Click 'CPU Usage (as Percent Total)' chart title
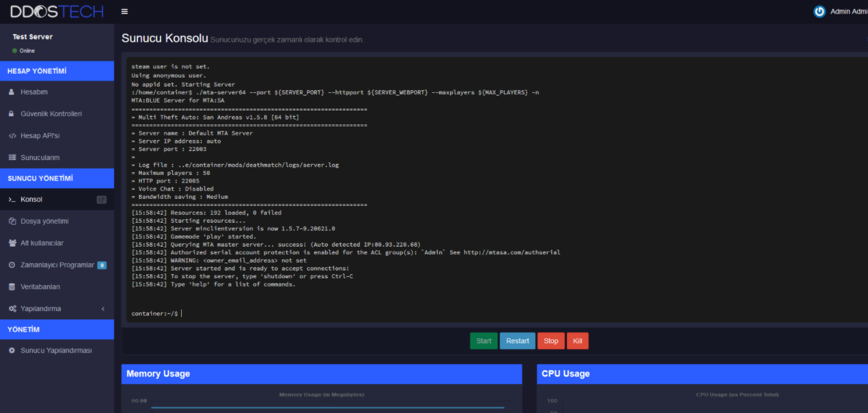The image size is (868, 413). (737, 394)
